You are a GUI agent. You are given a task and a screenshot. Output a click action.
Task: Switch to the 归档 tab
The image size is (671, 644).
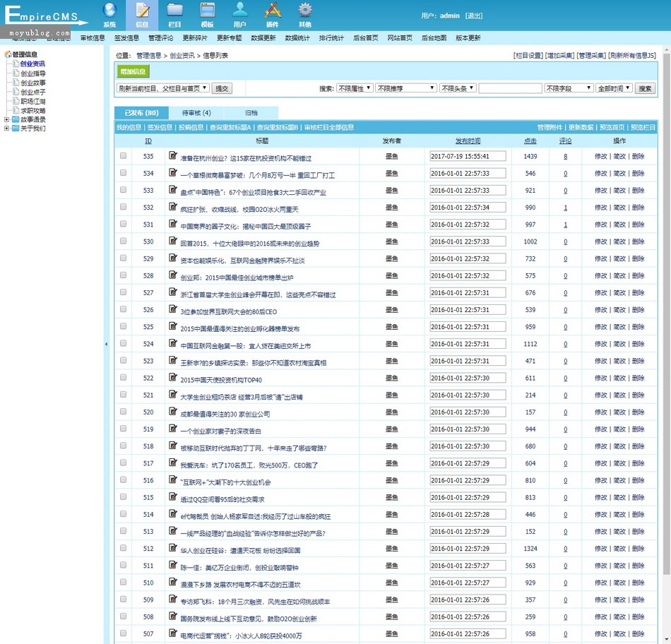tap(251, 113)
